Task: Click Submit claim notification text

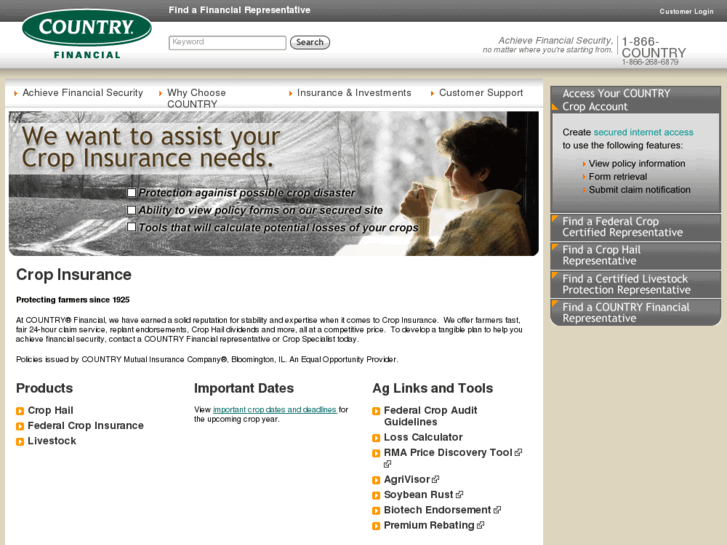Action: click(639, 190)
